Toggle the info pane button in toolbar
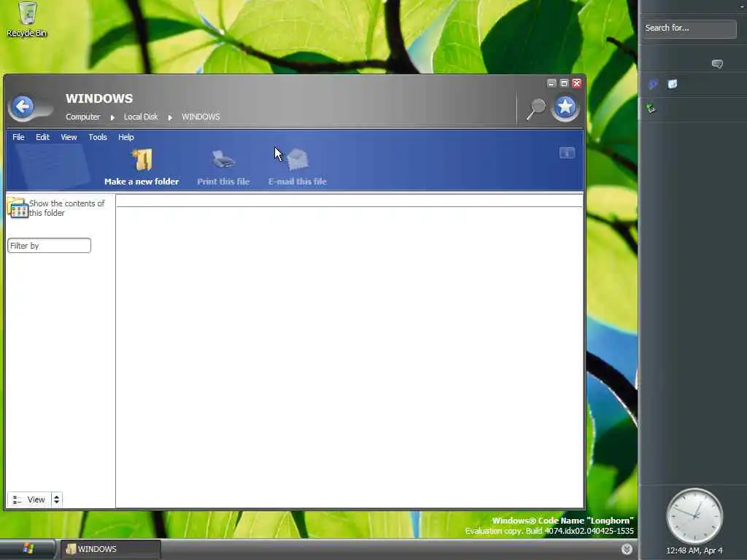Image resolution: width=747 pixels, height=560 pixels. click(567, 153)
